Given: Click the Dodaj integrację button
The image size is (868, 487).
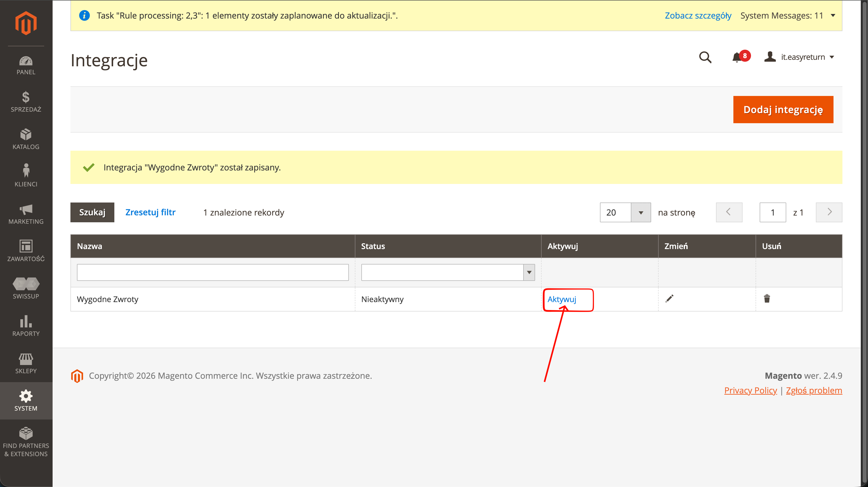Looking at the screenshot, I should [783, 109].
